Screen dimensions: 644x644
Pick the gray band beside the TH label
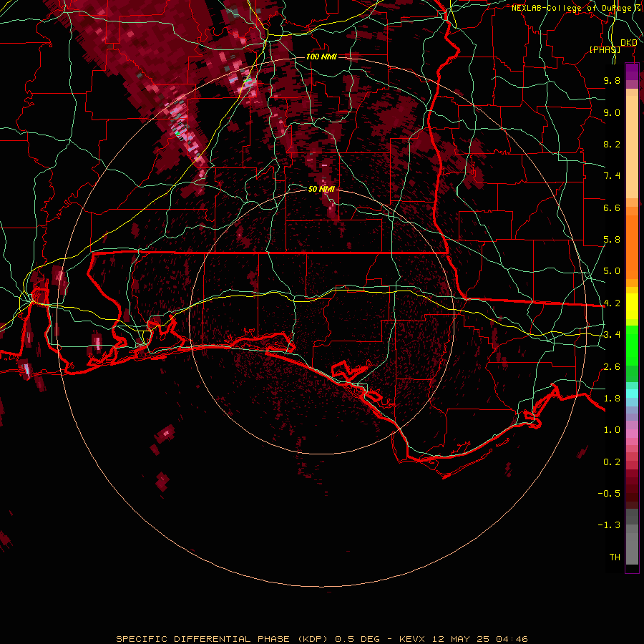click(632, 549)
